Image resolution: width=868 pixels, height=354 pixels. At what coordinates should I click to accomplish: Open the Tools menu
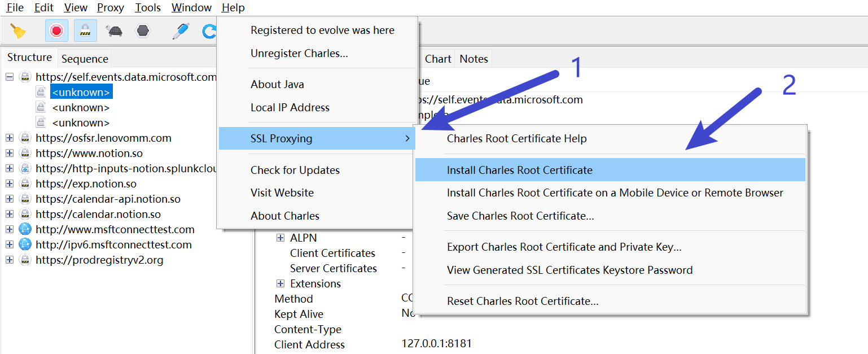point(148,8)
